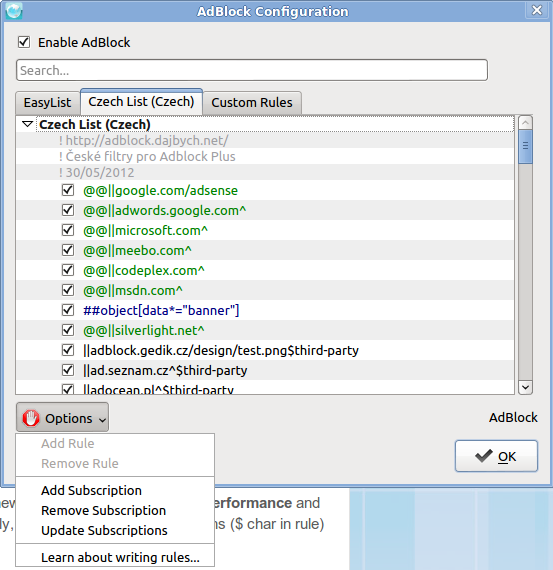Disable the @@||microsoft.com^ rule checkbox
The width and height of the screenshot is (553, 570).
point(68,230)
